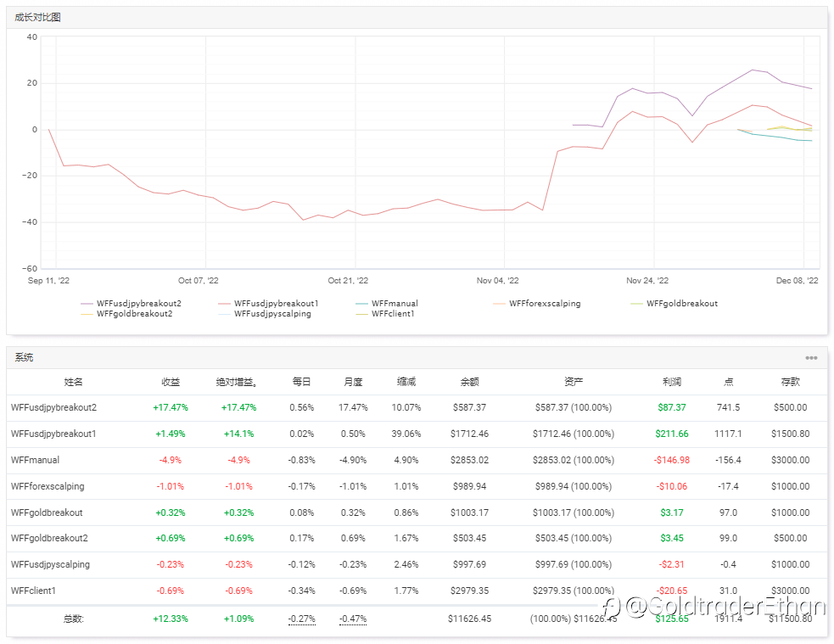834x644 pixels.
Task: Open WFFclient1 system row link
Action: [33, 591]
